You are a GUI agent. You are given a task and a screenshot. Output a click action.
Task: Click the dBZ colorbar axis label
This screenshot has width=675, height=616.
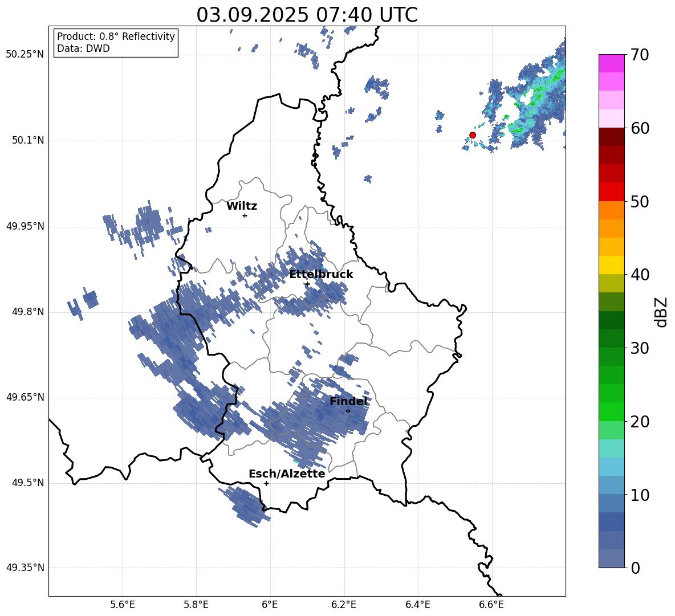(662, 312)
